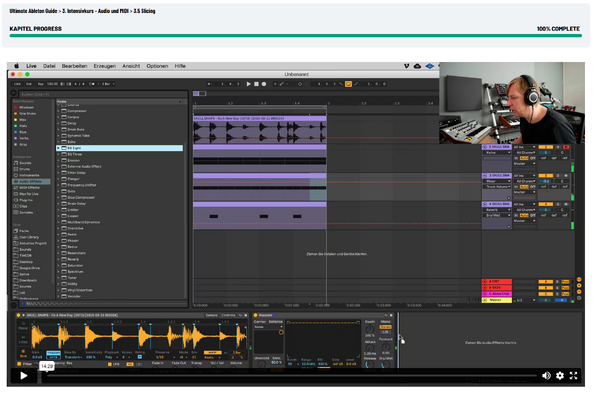Open User Library in browser places
Screen dimensions: 595x400
(26, 237)
